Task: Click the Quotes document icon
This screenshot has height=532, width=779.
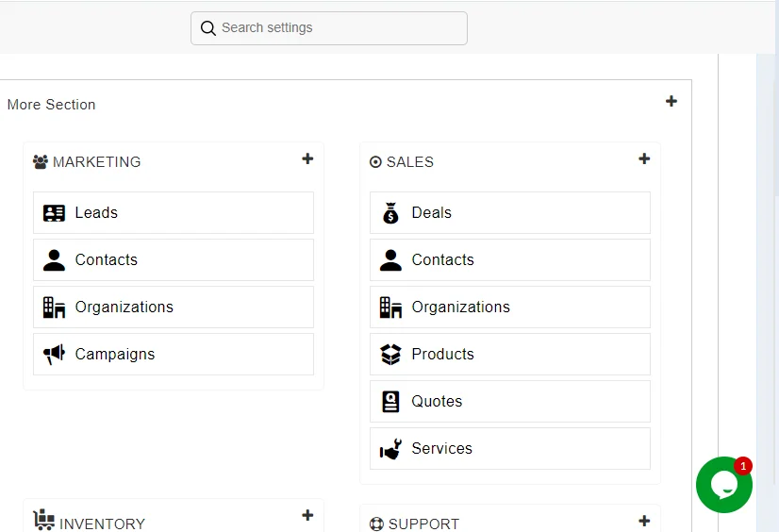Action: coord(390,402)
